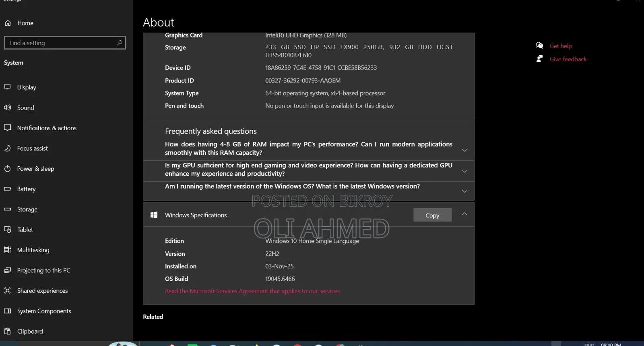Open Notifications & actions settings

click(x=47, y=128)
